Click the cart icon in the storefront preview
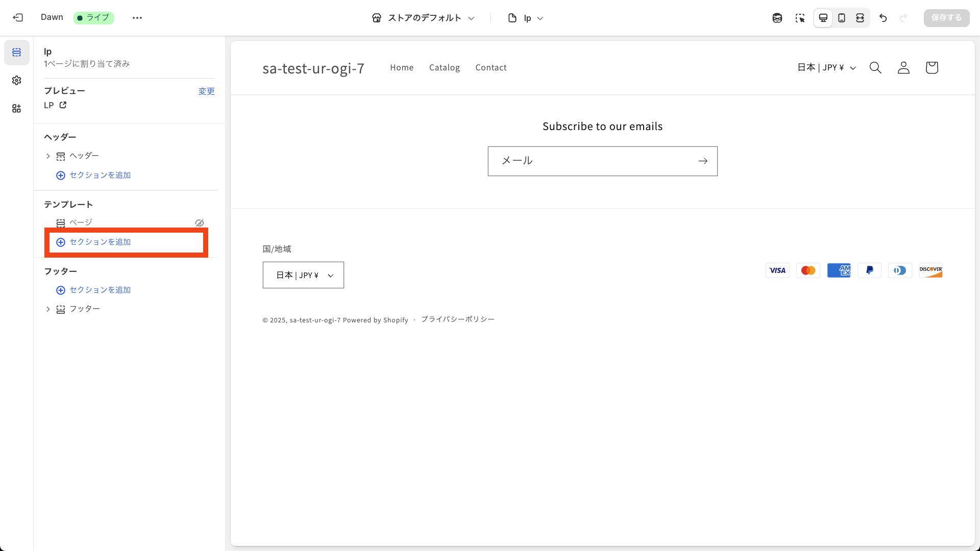 [x=932, y=67]
